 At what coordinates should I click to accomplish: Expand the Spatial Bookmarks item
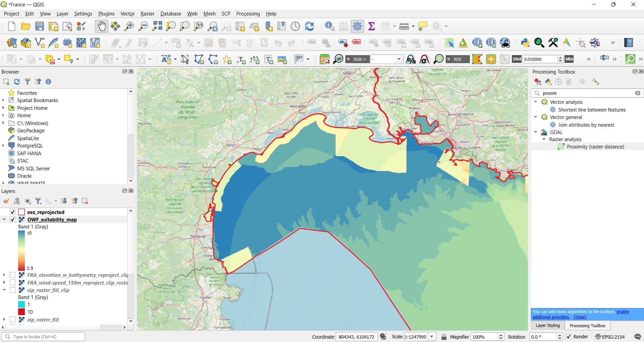pos(3,100)
